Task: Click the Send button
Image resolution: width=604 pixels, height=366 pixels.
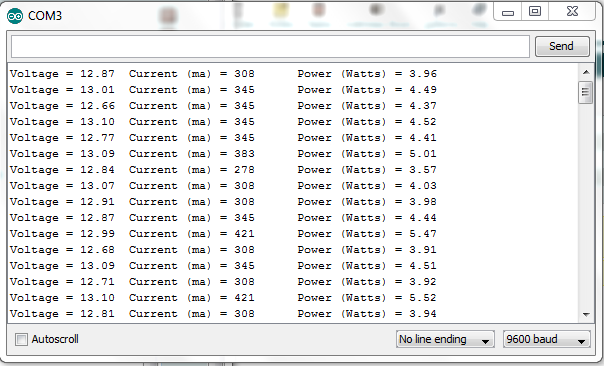Action: tap(562, 46)
